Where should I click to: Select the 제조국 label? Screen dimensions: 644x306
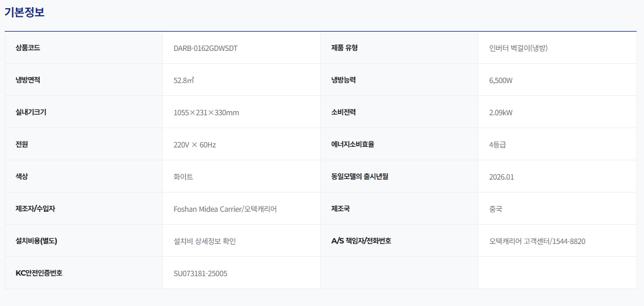pyautogui.click(x=340, y=209)
